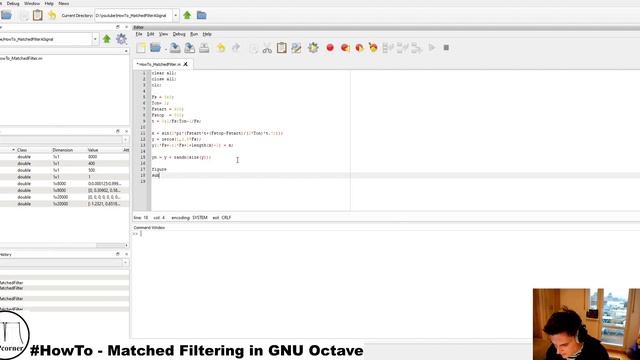Redo edit in the editor toolbar

click(236, 48)
